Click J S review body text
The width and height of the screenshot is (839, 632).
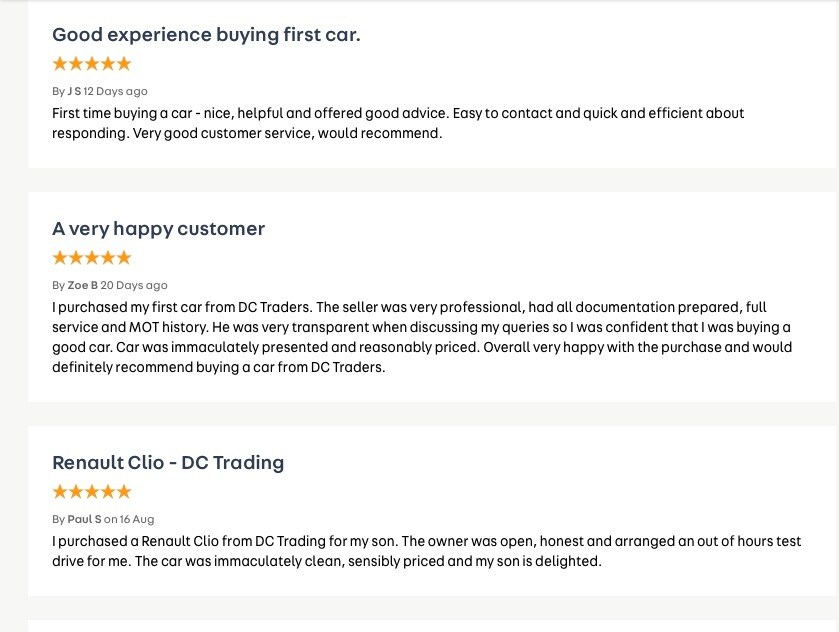click(398, 123)
